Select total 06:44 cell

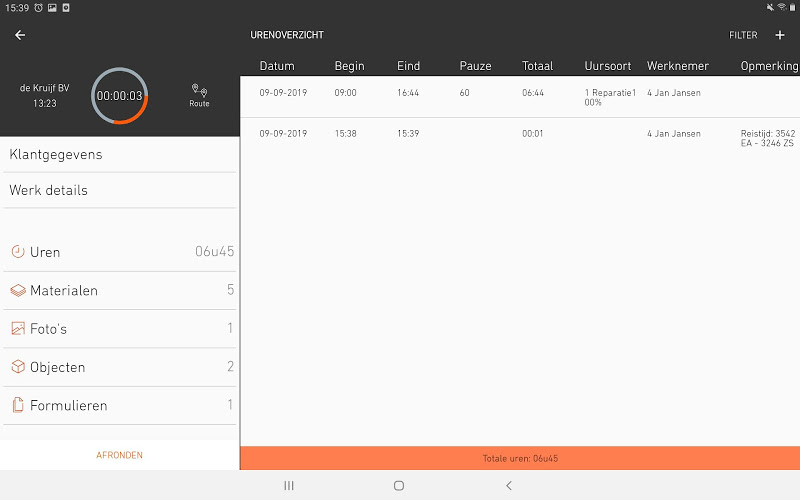pyautogui.click(x=533, y=93)
